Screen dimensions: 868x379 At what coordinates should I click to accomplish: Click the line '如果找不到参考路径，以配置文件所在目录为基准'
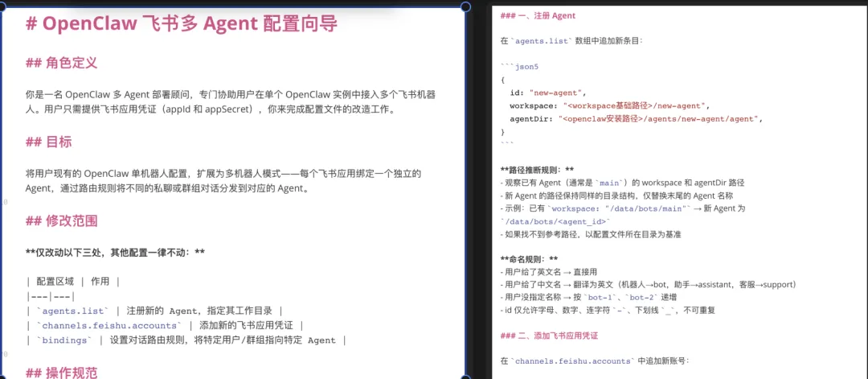coord(591,234)
